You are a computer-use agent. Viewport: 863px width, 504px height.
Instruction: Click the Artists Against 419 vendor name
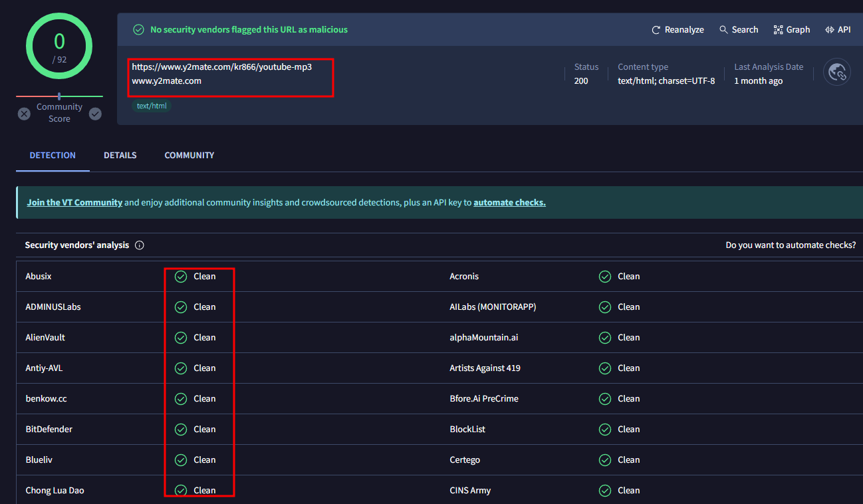tap(485, 368)
